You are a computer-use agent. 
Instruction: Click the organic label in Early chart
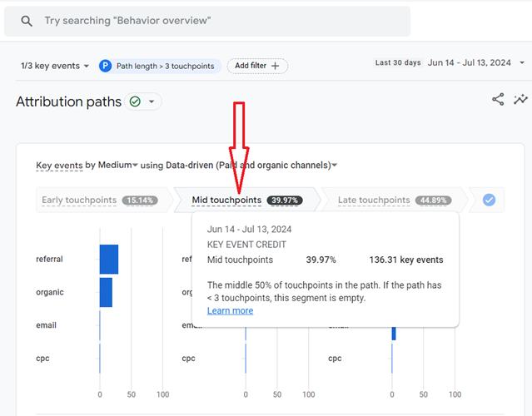click(x=50, y=292)
